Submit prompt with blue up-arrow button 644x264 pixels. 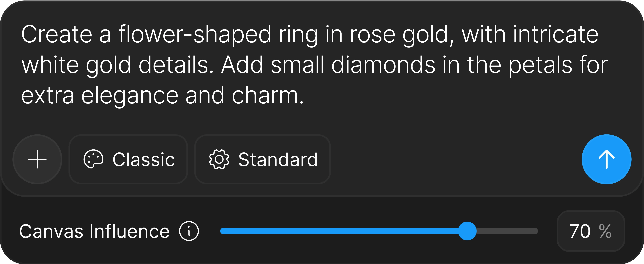point(606,159)
